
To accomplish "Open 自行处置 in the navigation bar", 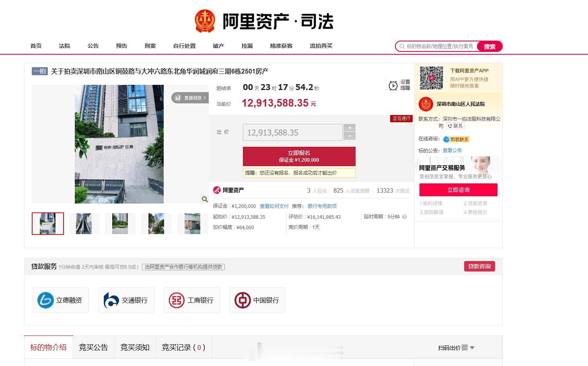I will click(x=184, y=46).
